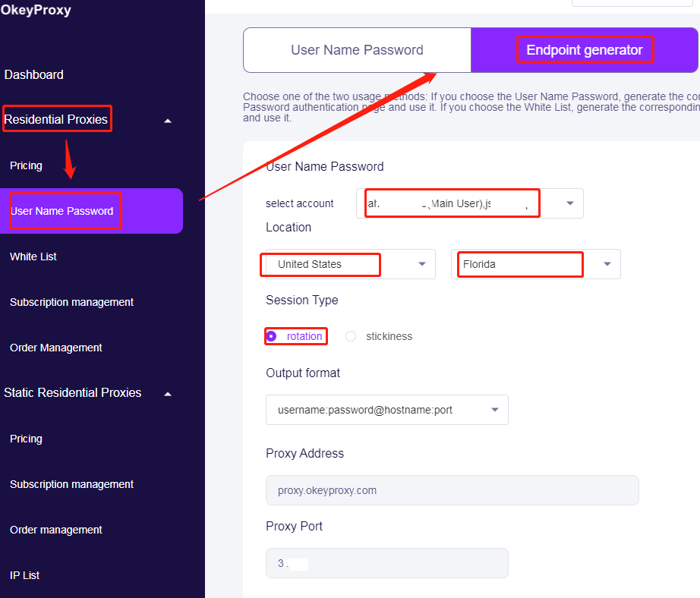Open the Dashboard page
Screen dimensions: 700x598
pos(34,74)
